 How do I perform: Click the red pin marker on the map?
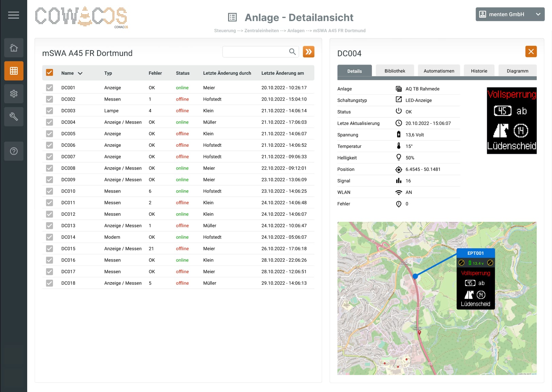pyautogui.click(x=419, y=333)
